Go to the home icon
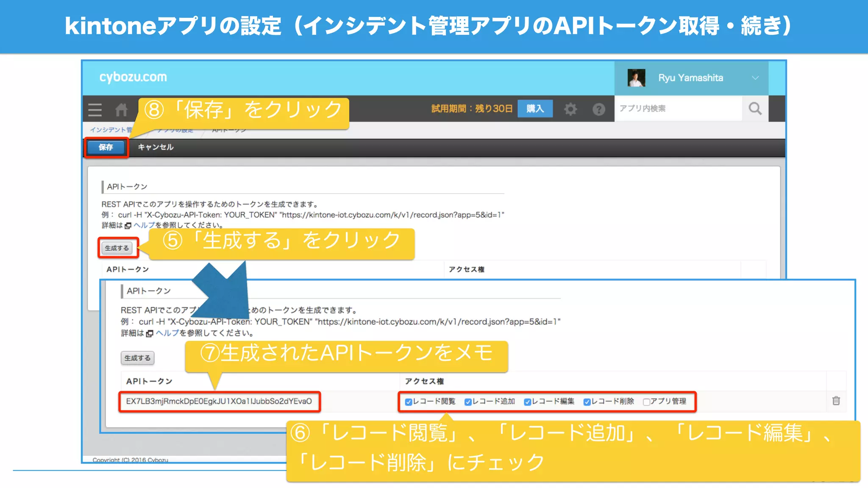This screenshot has height=488, width=868. pyautogui.click(x=121, y=110)
